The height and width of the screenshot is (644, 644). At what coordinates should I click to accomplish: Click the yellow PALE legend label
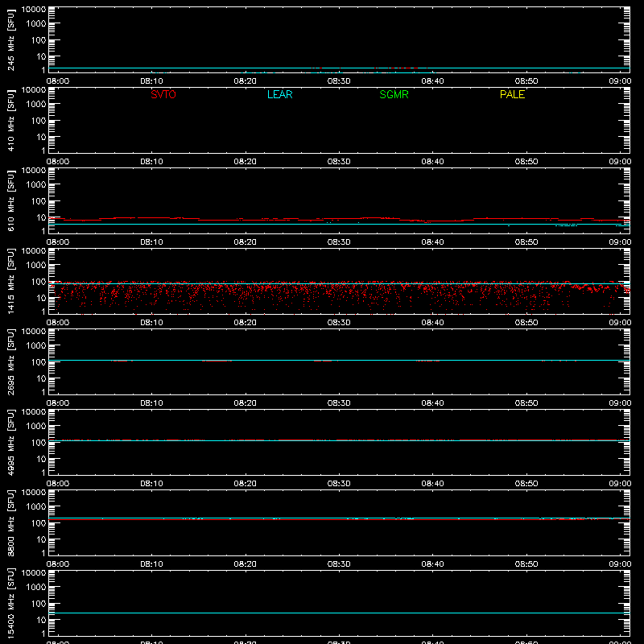[x=512, y=94]
